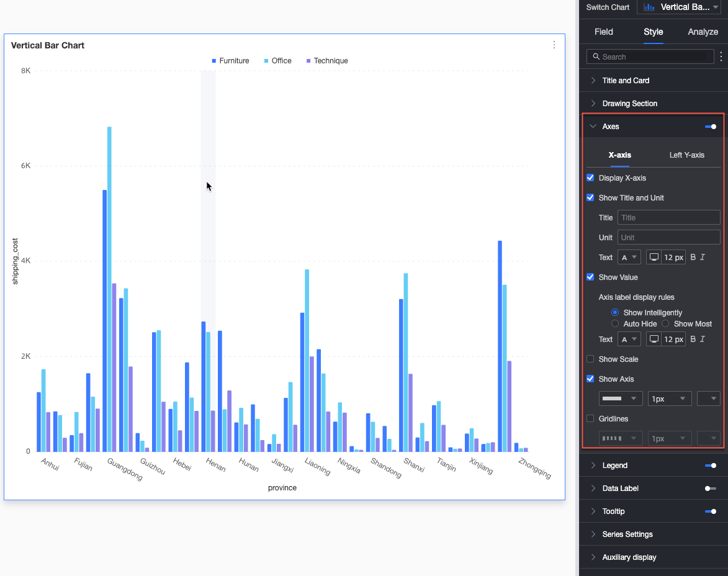Click the search panel options kebab icon
The width and height of the screenshot is (728, 576).
(x=721, y=56)
